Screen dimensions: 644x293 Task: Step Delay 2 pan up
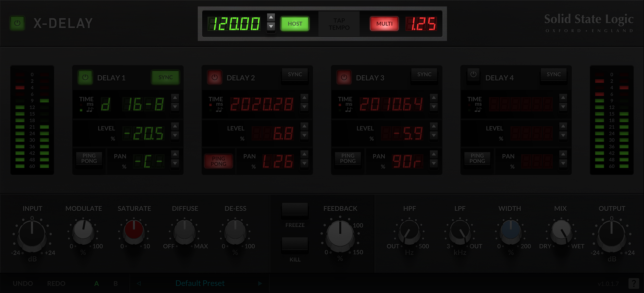[x=304, y=154]
